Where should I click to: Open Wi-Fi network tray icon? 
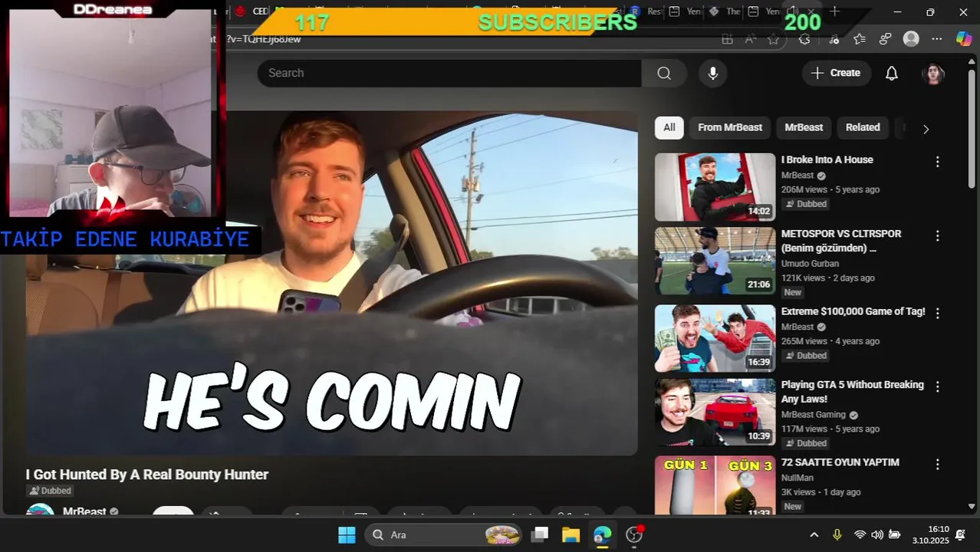tap(860, 534)
